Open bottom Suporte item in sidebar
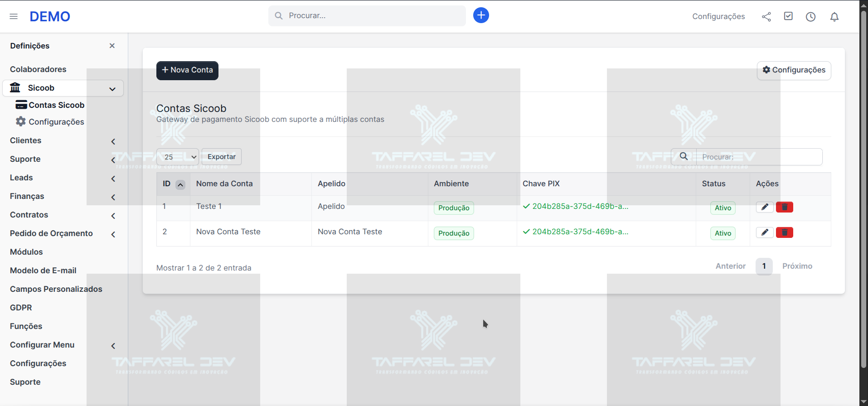The height and width of the screenshot is (406, 868). pos(25,382)
